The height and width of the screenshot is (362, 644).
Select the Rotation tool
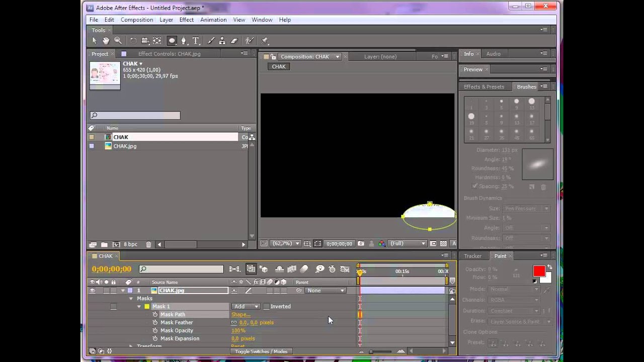pyautogui.click(x=133, y=41)
